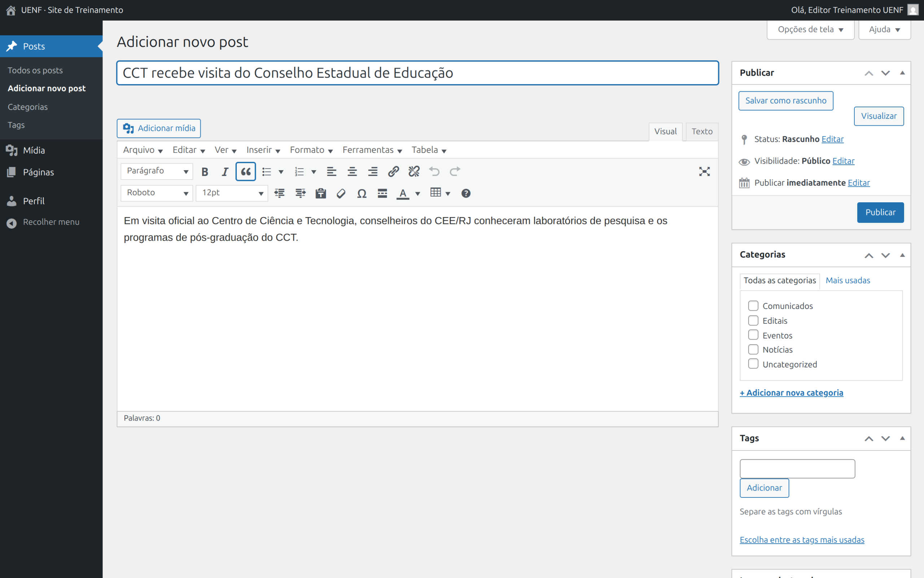Check the Comunicados category

(753, 306)
